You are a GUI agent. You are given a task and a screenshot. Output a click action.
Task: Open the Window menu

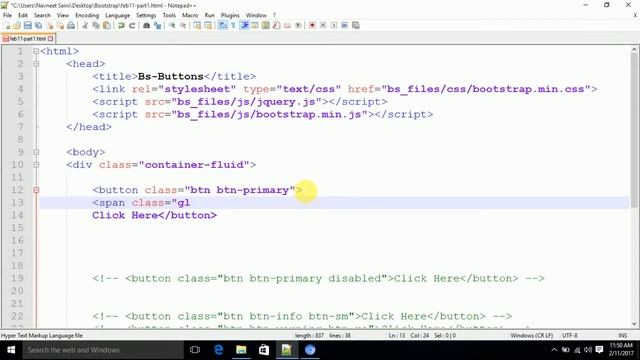pos(256,15)
